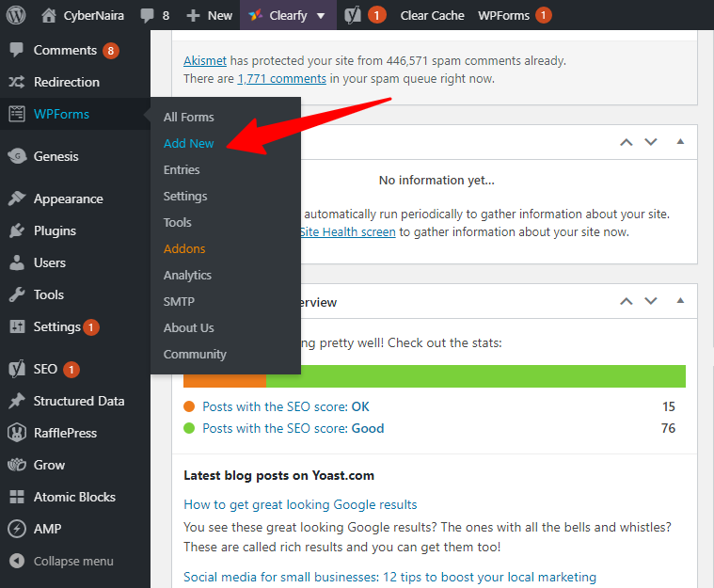Click the Users person icon
This screenshot has height=588, width=714.
tap(17, 262)
